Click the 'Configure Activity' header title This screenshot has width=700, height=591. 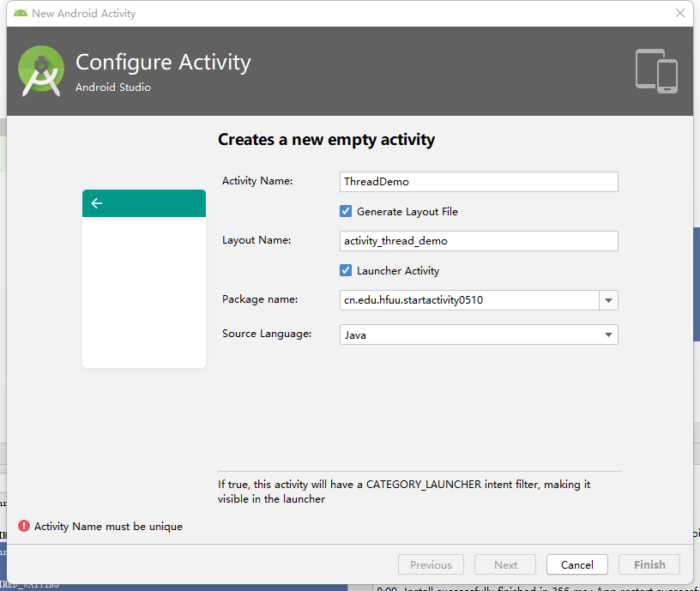[163, 62]
